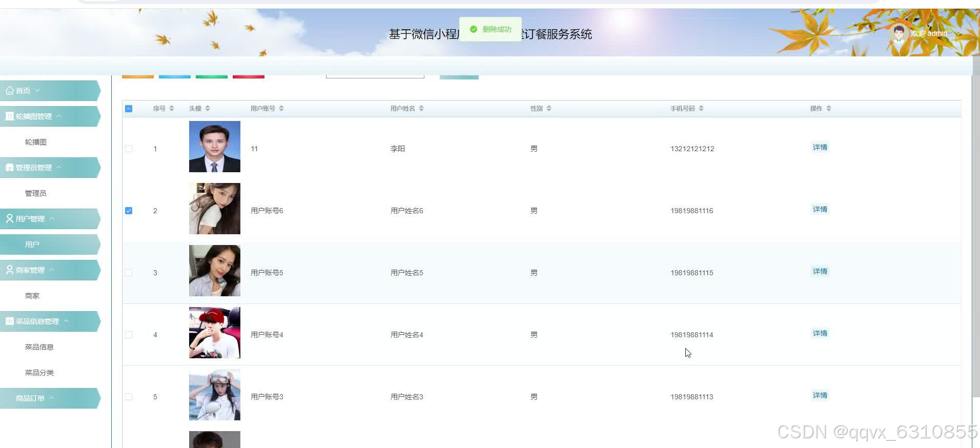Collapse the 管理员管理 menu chevron

[x=59, y=167]
